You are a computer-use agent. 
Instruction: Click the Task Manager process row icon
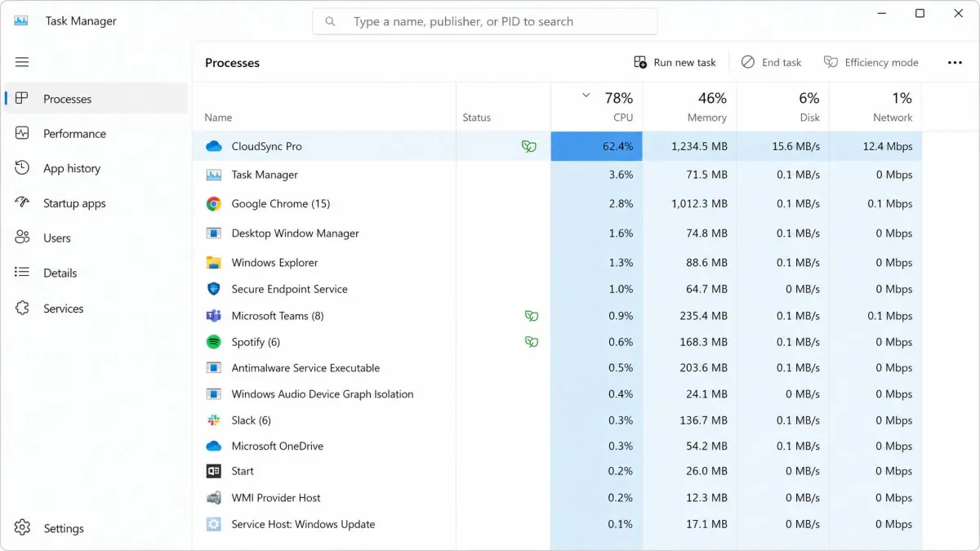click(x=214, y=175)
